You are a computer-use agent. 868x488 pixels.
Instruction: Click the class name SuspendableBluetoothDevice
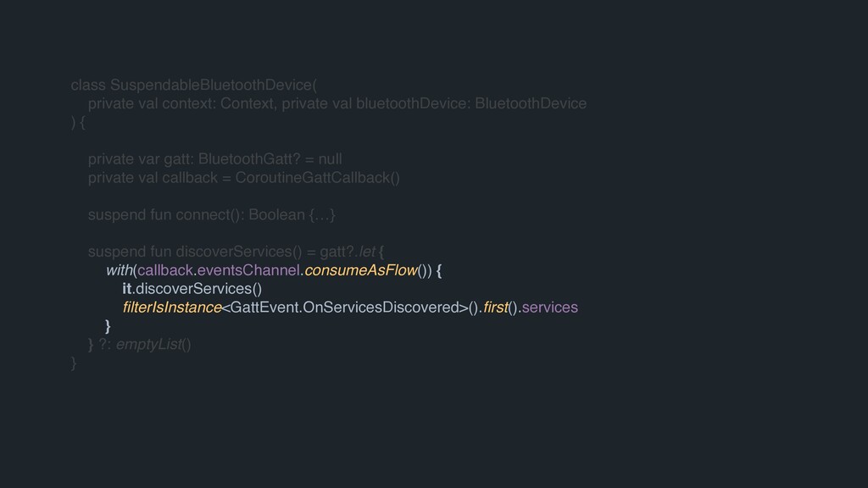pos(211,86)
